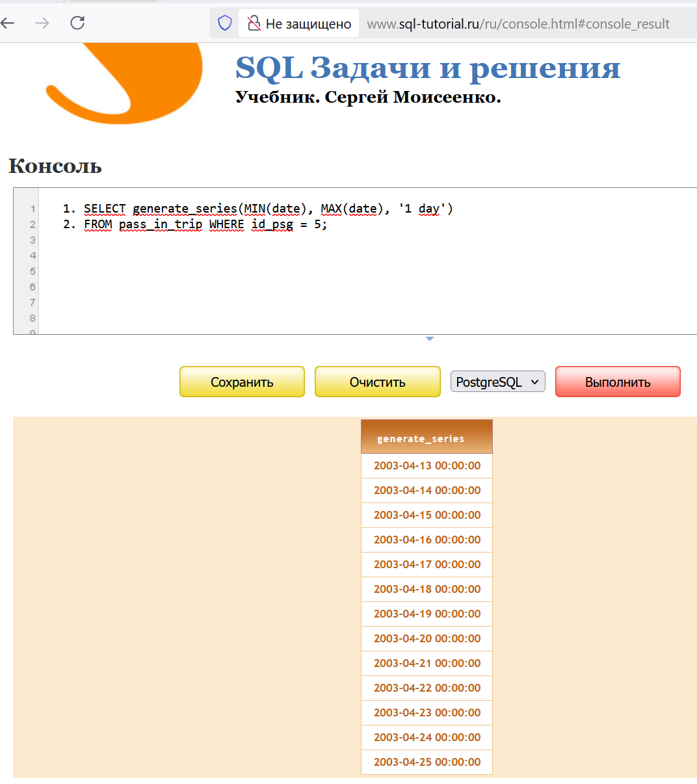
Task: Click line number 5 in editor gutter
Action: click(33, 271)
